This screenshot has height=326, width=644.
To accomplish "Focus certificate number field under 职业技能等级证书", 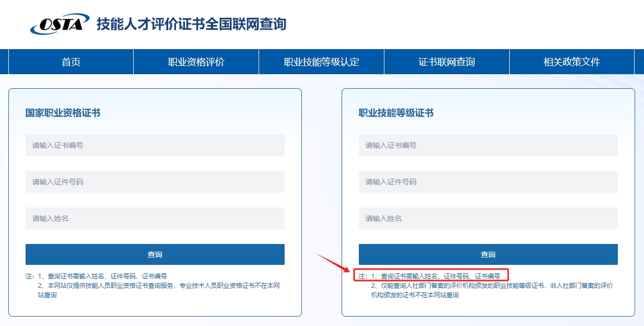I will click(488, 145).
